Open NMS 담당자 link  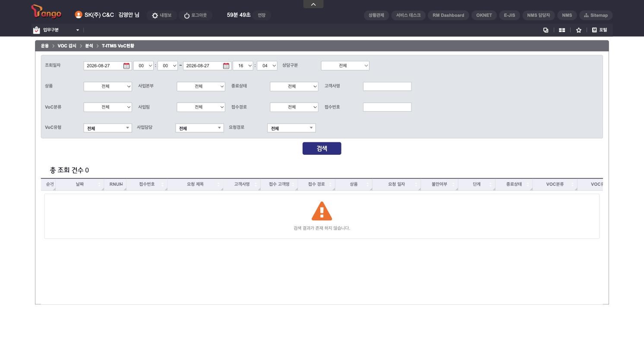[x=538, y=15]
